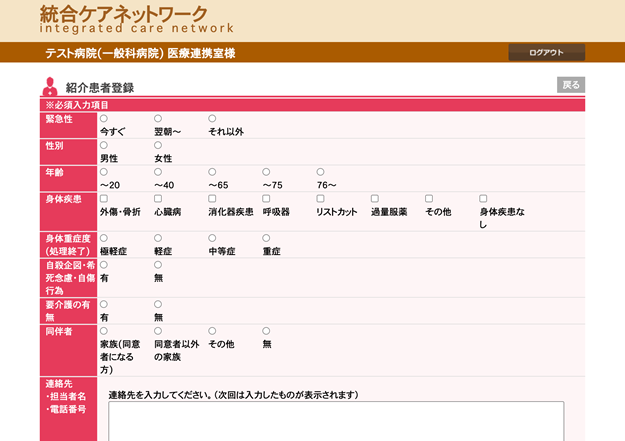Check the 身体疾患なし checkbox
Image resolution: width=625 pixels, height=441 pixels.
tap(483, 199)
